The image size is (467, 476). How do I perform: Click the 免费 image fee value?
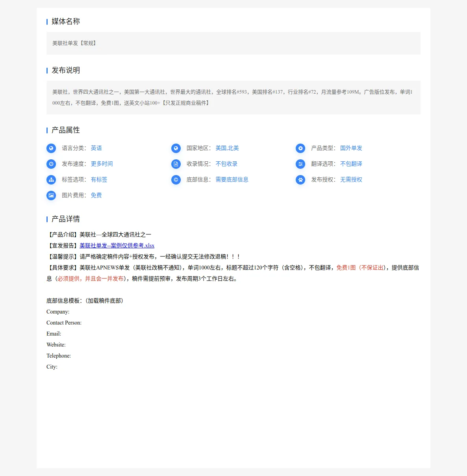(x=96, y=196)
